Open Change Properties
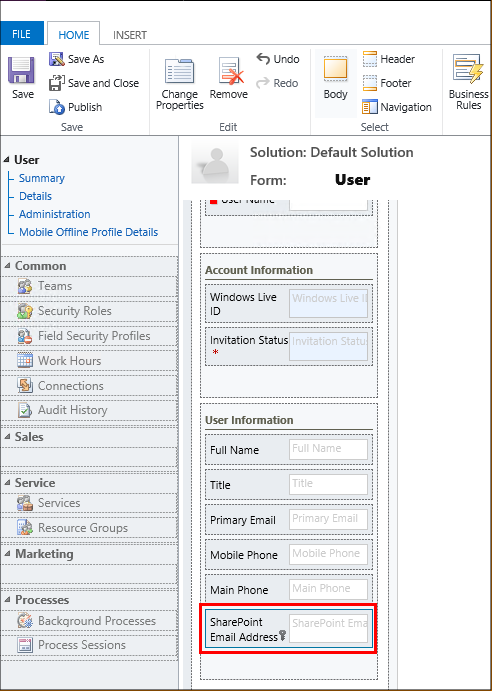 [x=179, y=84]
